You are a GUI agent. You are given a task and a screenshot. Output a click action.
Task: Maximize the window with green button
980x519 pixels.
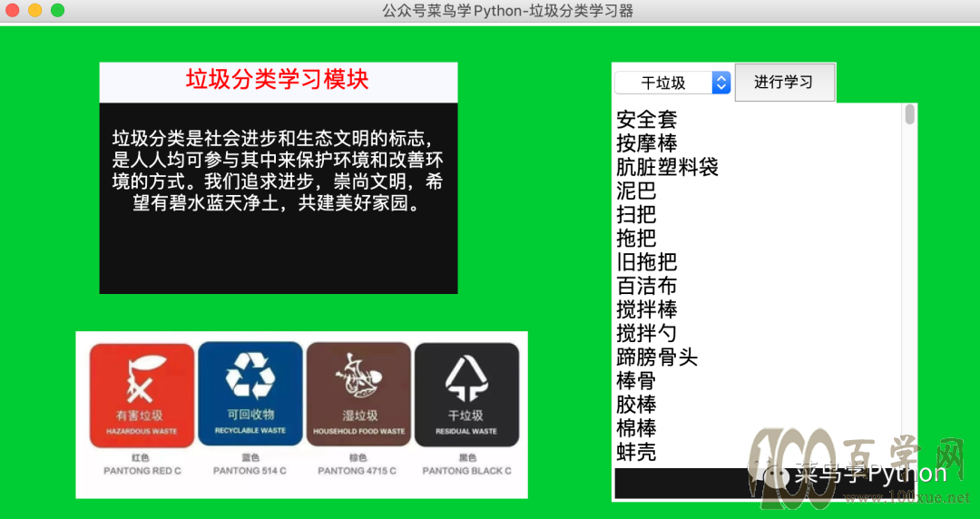[57, 10]
